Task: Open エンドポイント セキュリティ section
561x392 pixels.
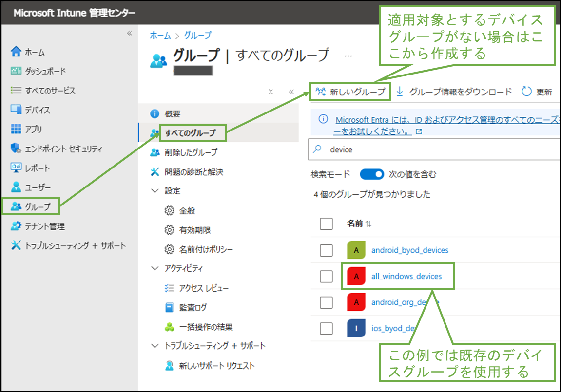Action: (x=57, y=149)
